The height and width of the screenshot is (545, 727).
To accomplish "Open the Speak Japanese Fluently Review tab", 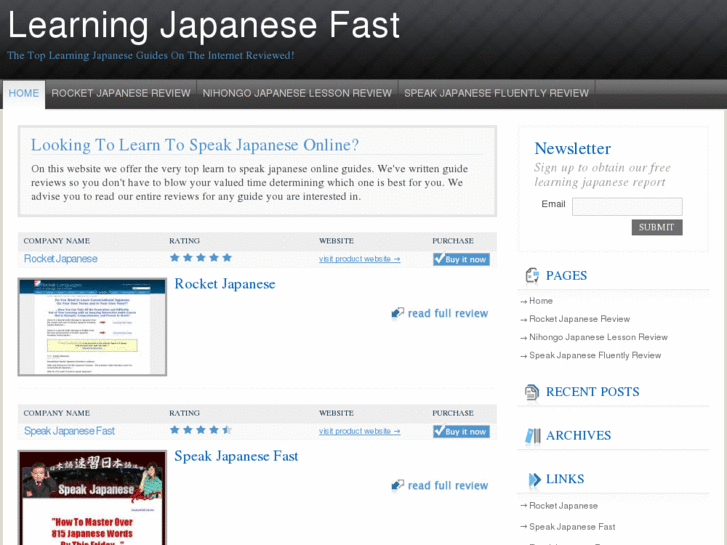I will 496,93.
